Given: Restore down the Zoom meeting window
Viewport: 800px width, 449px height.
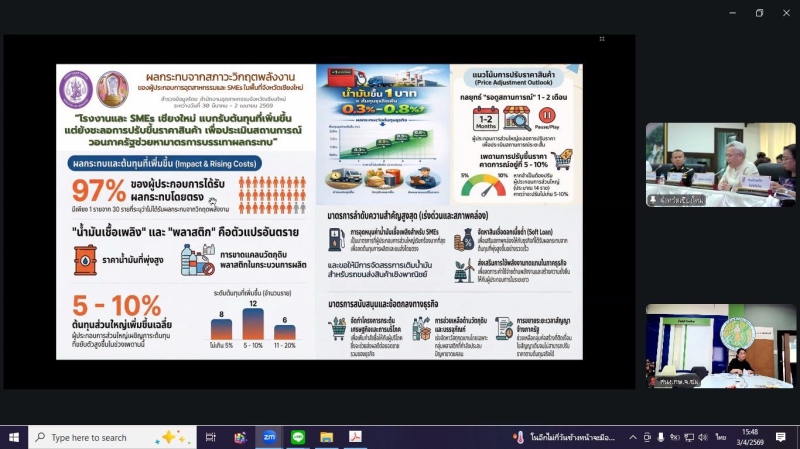Looking at the screenshot, I should pyautogui.click(x=759, y=12).
